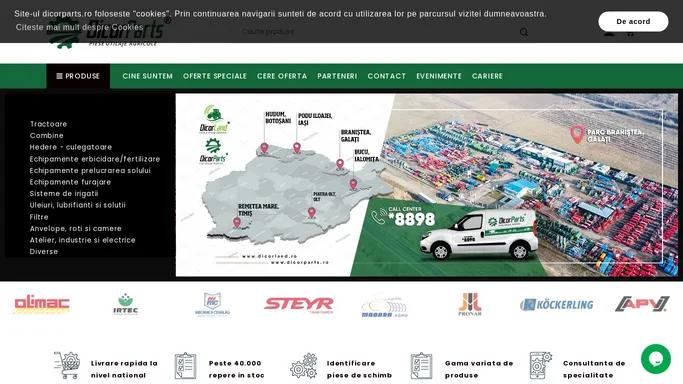Click the product search input field

pyautogui.click(x=379, y=32)
